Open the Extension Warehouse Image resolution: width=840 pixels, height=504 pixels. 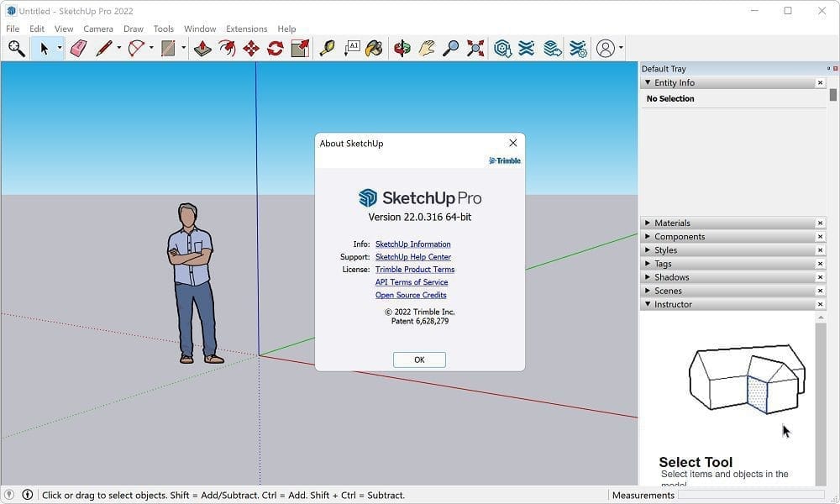pyautogui.click(x=527, y=48)
